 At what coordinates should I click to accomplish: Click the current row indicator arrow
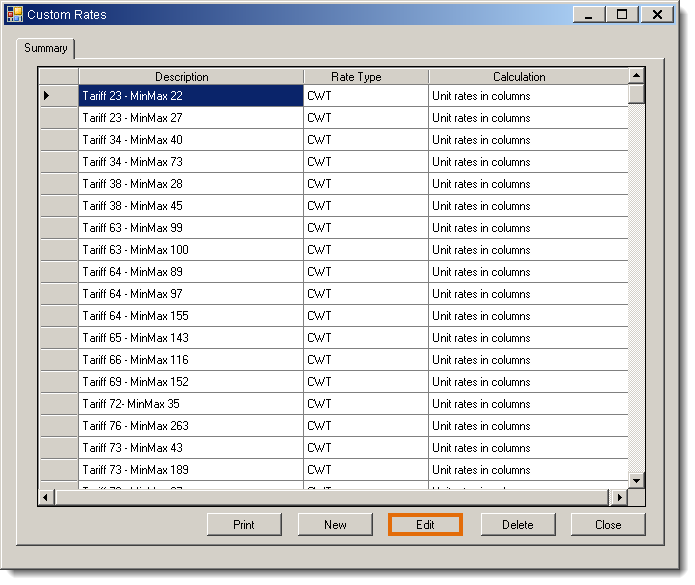46,96
